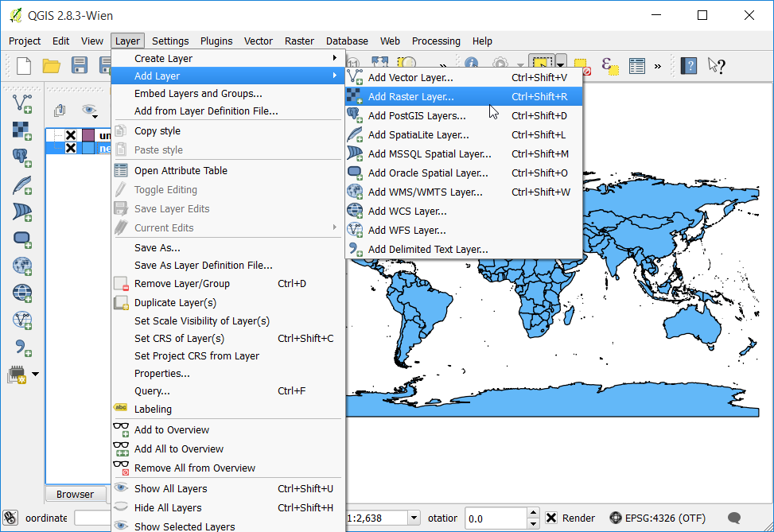Open the scale dropdown in the status bar
Screen dimensions: 774x532
click(x=414, y=518)
